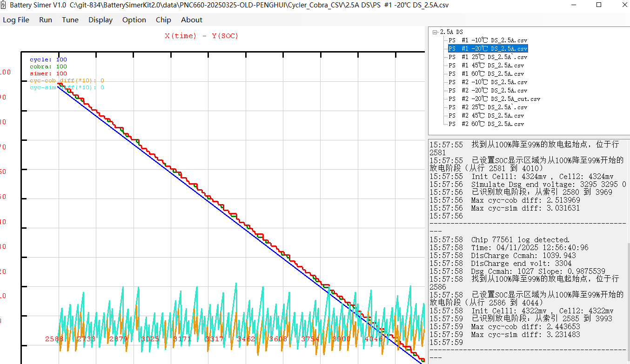Click x-axis label 3171
630x364 pixels.
coord(182,339)
